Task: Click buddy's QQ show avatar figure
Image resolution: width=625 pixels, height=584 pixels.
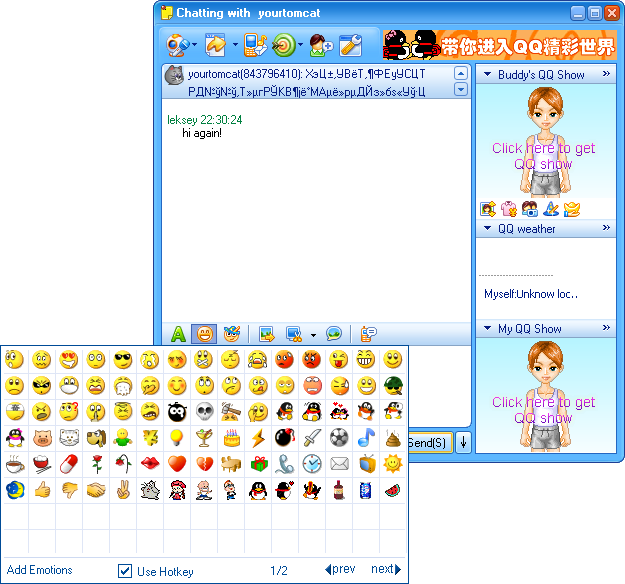Action: click(x=545, y=141)
